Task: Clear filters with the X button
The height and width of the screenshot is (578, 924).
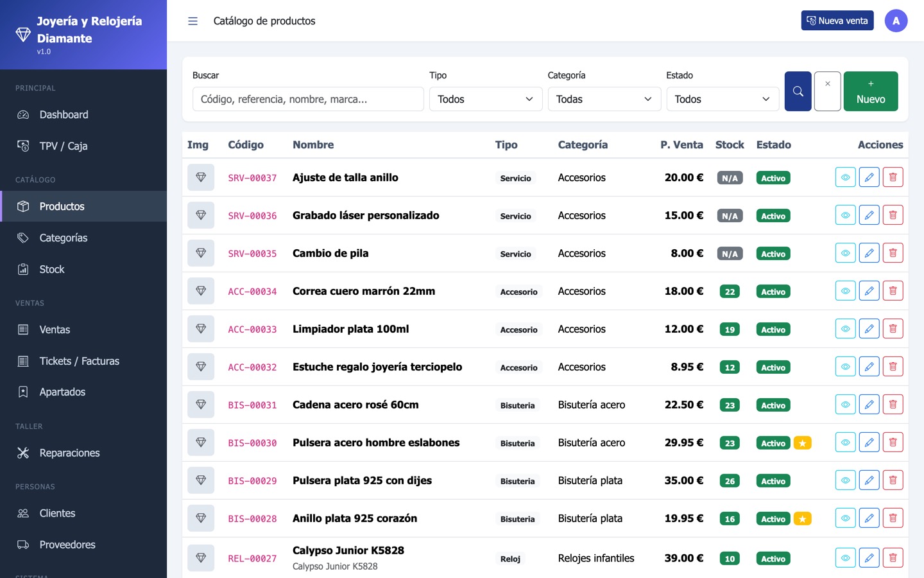Action: pyautogui.click(x=827, y=91)
